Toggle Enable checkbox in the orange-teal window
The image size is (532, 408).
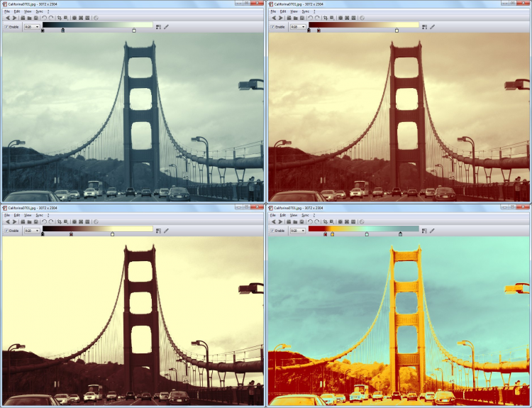272,231
